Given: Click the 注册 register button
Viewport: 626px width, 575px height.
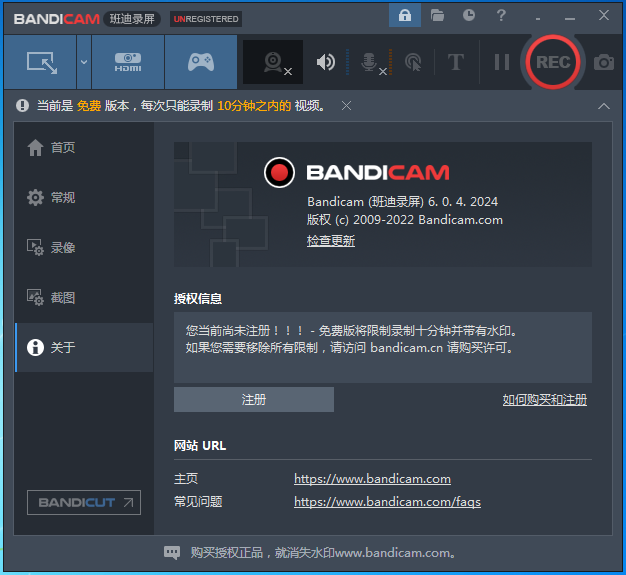Looking at the screenshot, I should 254,399.
